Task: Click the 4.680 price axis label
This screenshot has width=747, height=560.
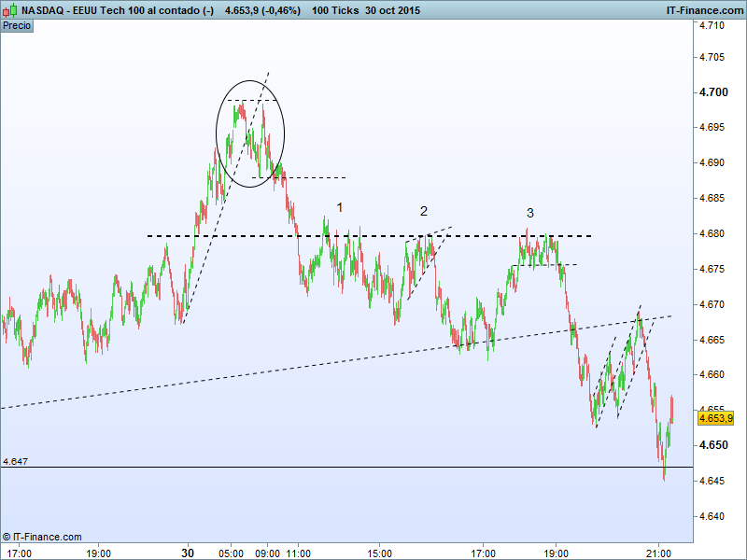Action: click(x=712, y=234)
